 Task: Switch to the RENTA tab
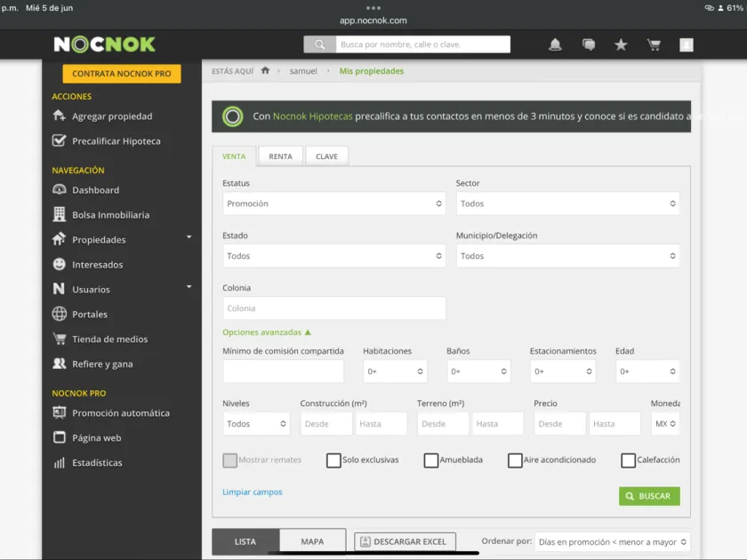tap(281, 156)
